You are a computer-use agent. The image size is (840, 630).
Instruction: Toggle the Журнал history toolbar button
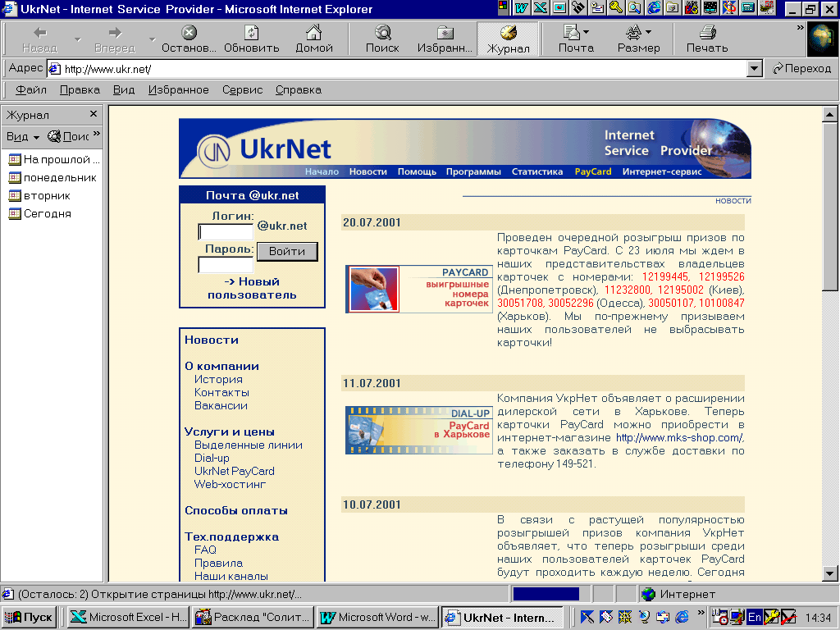click(508, 39)
